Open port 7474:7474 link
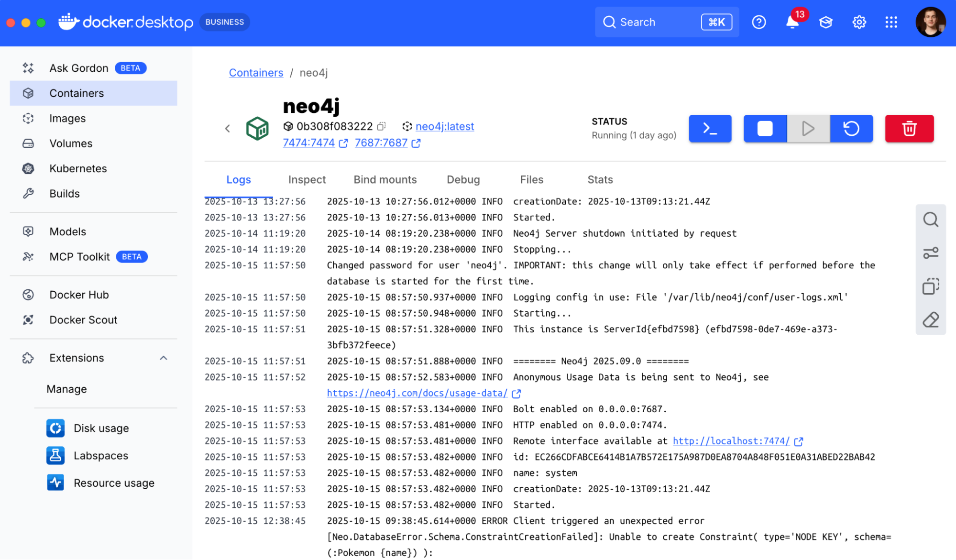Image resolution: width=956 pixels, height=560 pixels. 308,143
